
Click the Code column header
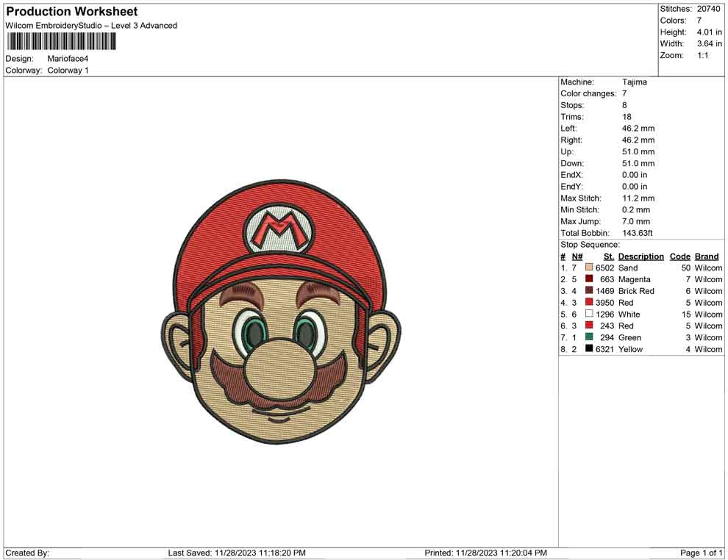[680, 256]
